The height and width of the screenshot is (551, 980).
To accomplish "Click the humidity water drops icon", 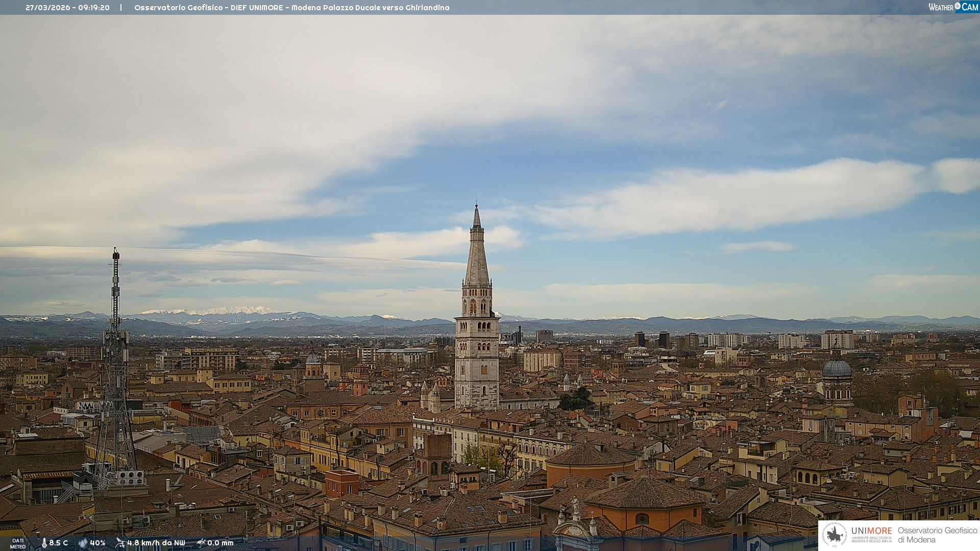I will point(83,543).
